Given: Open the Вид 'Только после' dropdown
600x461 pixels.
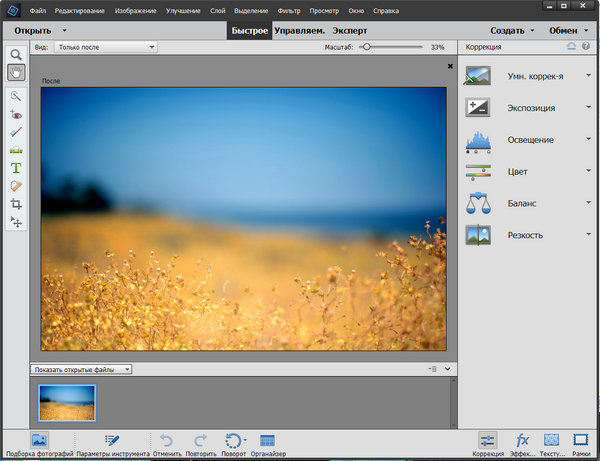Looking at the screenshot, I should click(105, 47).
